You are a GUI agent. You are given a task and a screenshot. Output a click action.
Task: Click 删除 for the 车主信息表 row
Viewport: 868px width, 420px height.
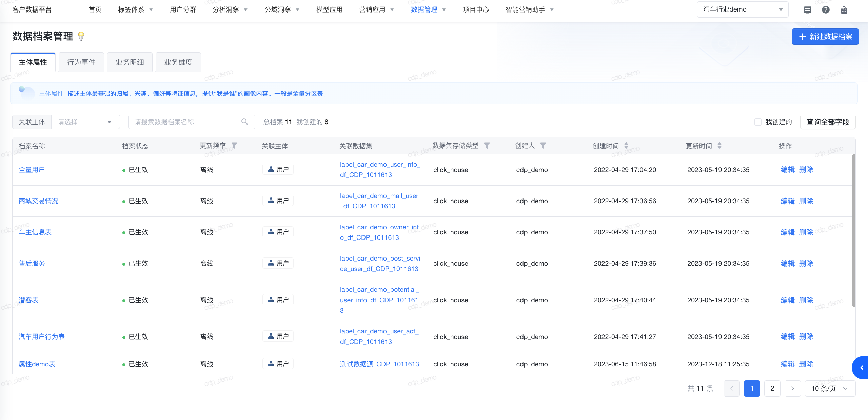(x=806, y=232)
